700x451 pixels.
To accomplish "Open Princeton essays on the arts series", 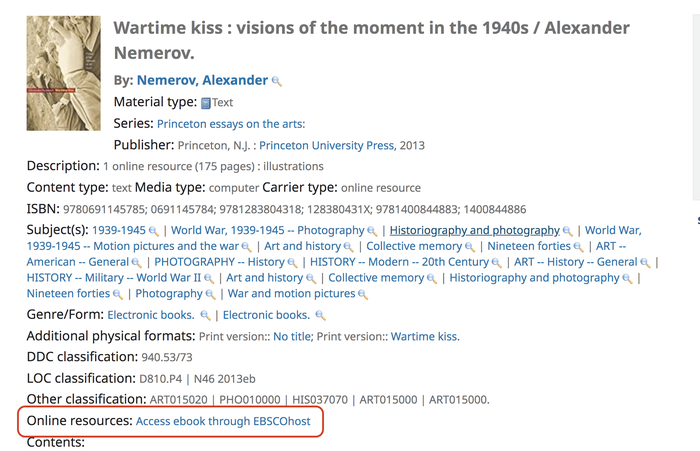I will click(x=231, y=124).
